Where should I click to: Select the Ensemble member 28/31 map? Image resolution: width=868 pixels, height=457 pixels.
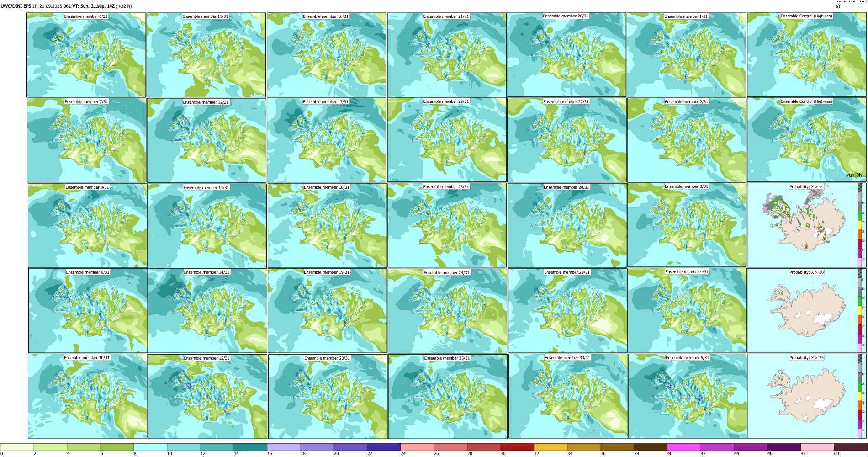(567, 225)
